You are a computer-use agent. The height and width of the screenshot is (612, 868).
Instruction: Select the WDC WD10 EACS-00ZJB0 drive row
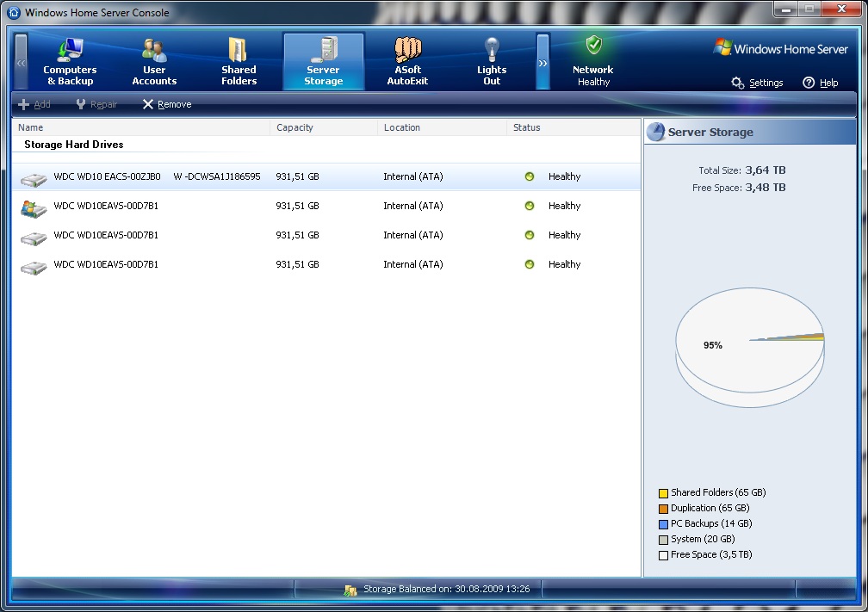326,176
